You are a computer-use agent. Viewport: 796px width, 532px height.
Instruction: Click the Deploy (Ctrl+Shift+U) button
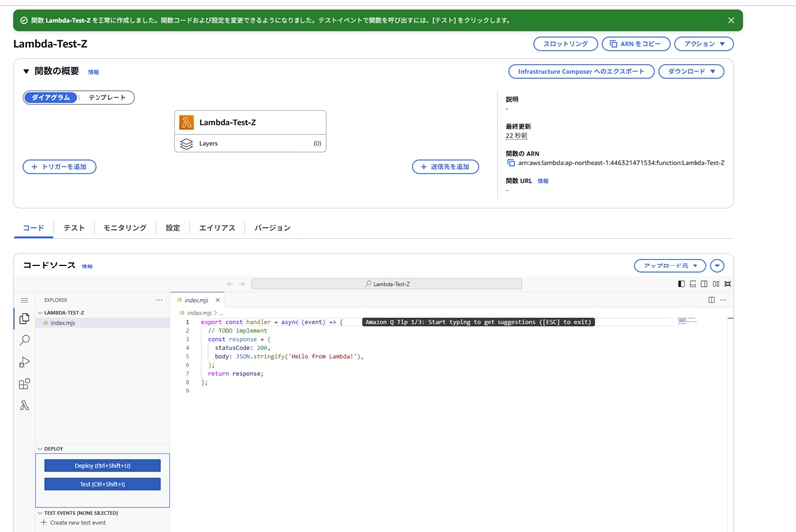coord(102,466)
